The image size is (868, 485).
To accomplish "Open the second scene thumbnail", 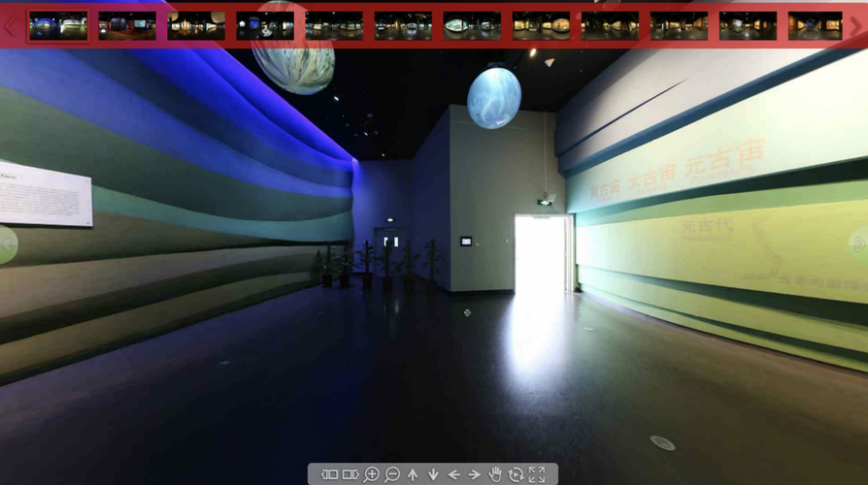I will click(x=127, y=26).
